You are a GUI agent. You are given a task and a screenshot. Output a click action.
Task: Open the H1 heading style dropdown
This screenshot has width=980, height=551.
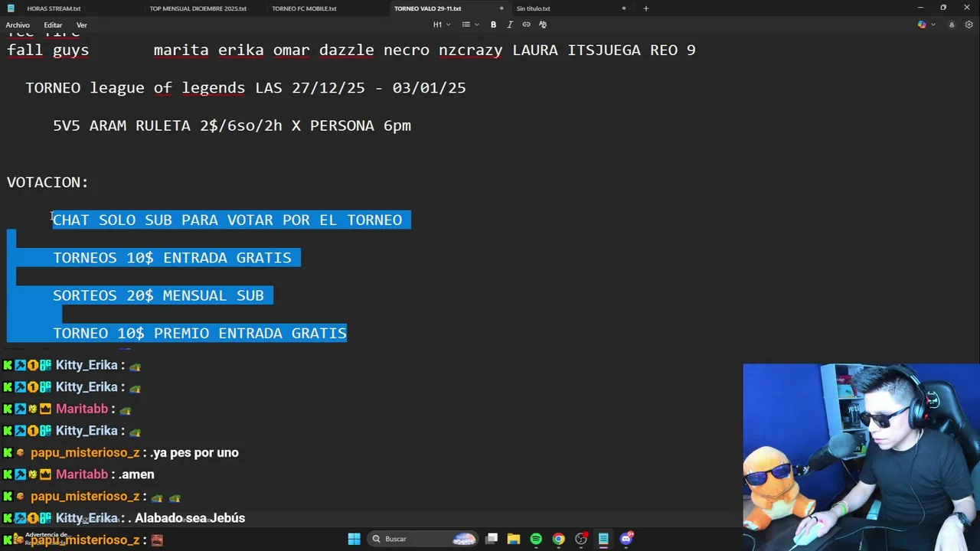click(442, 24)
